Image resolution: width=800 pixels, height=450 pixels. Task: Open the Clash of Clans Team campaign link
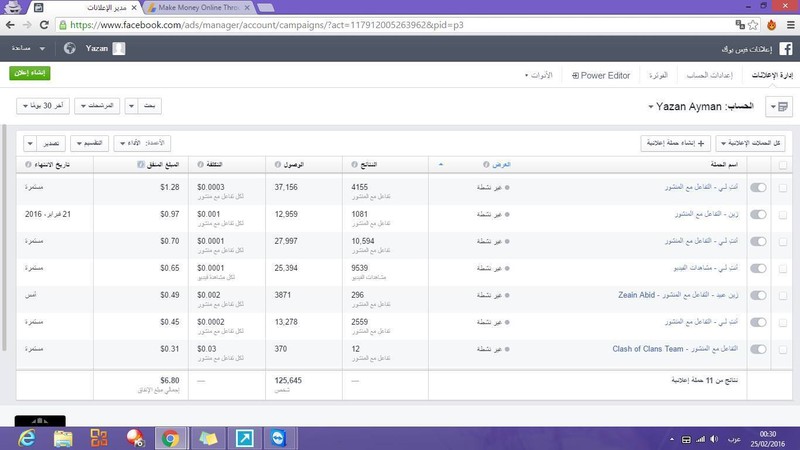tap(675, 349)
